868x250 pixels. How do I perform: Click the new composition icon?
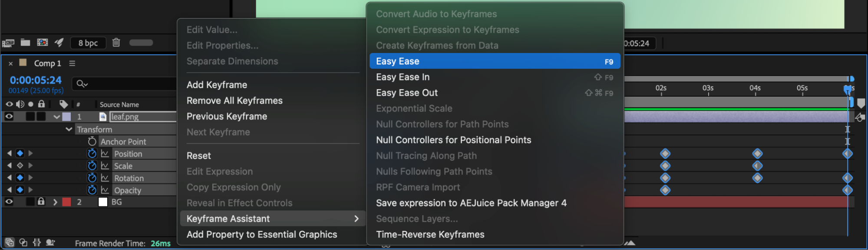[x=43, y=43]
